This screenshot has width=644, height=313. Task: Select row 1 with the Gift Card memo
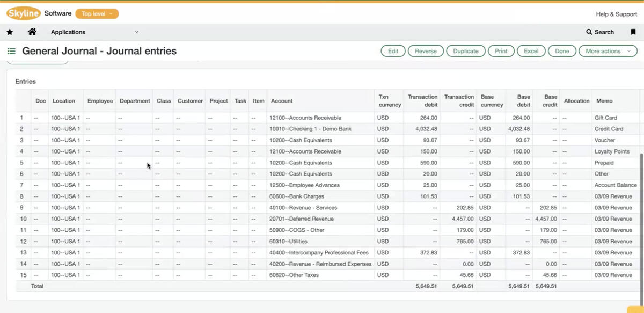pos(161,118)
